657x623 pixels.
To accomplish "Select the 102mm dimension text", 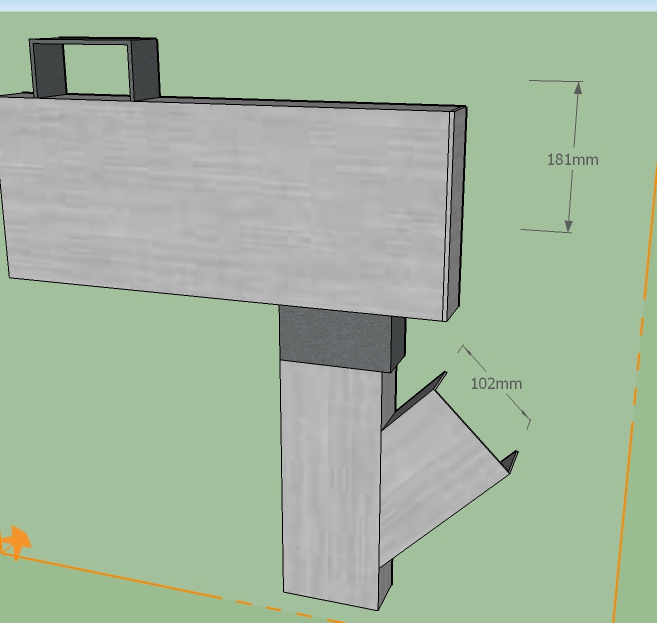I will [x=496, y=384].
